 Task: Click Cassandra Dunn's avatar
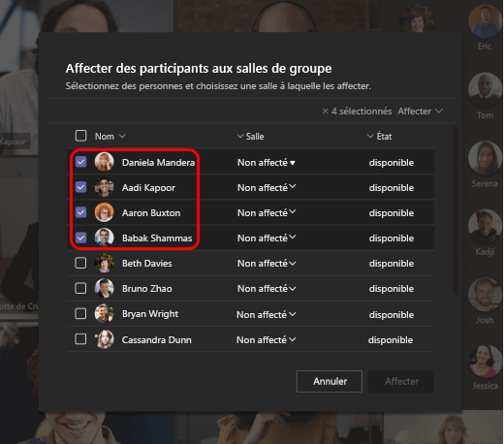104,339
